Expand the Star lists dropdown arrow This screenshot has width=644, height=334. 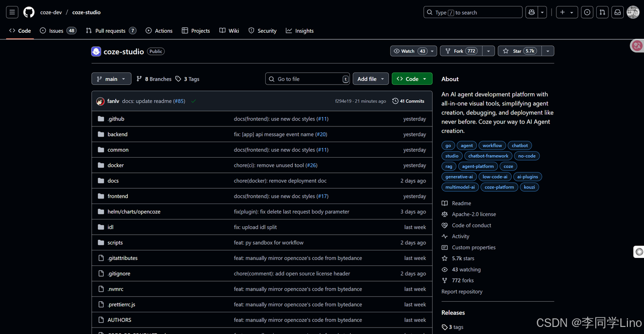[x=547, y=51]
